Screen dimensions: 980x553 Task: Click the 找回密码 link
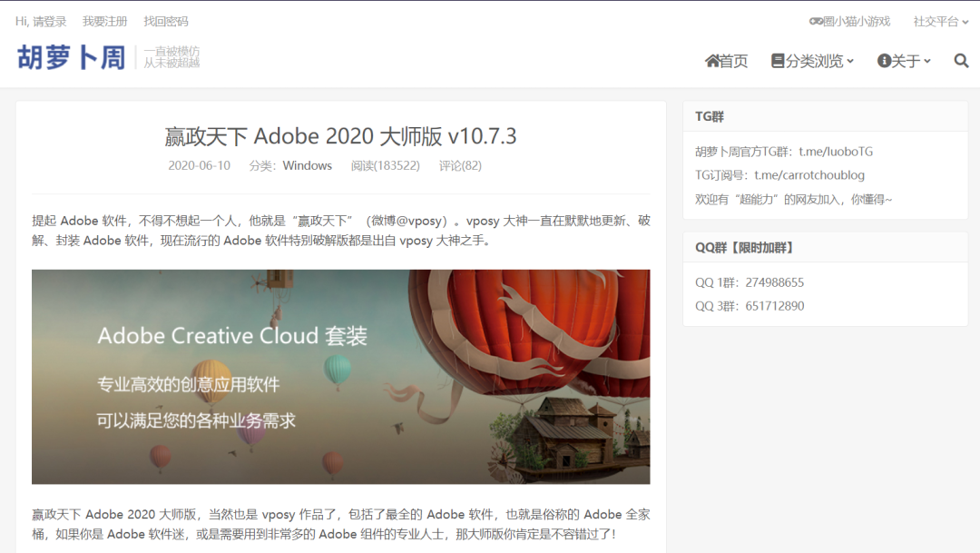point(166,21)
